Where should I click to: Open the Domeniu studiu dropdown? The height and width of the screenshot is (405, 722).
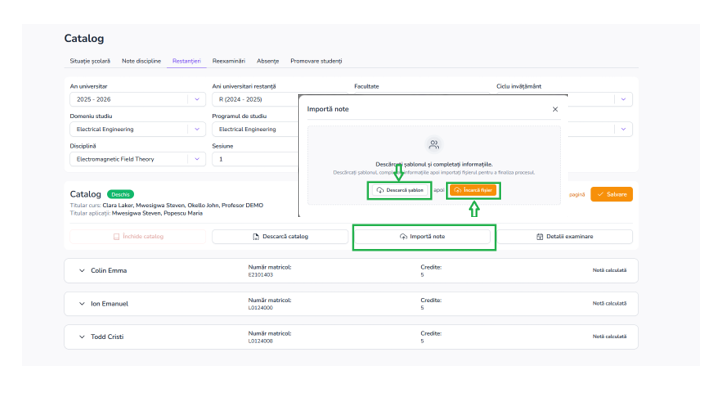[x=138, y=129]
